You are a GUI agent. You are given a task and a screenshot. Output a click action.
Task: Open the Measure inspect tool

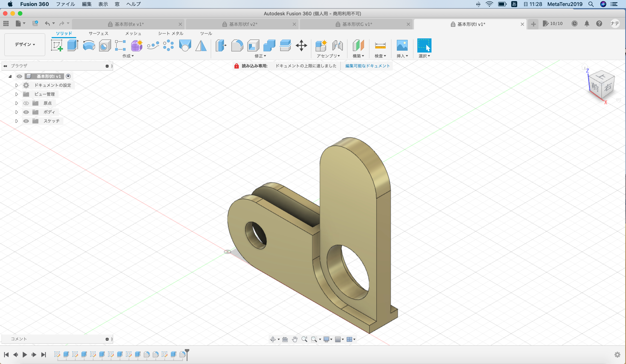click(x=380, y=46)
